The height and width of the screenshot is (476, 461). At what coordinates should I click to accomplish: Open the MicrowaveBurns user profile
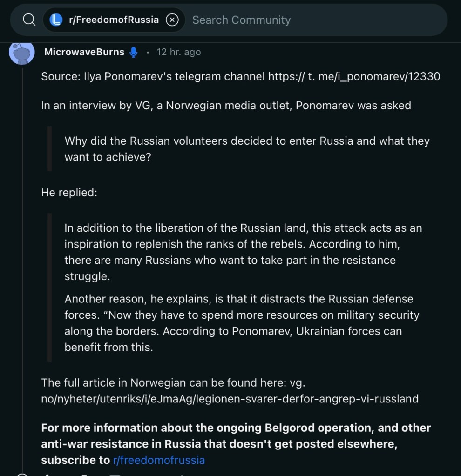click(84, 52)
